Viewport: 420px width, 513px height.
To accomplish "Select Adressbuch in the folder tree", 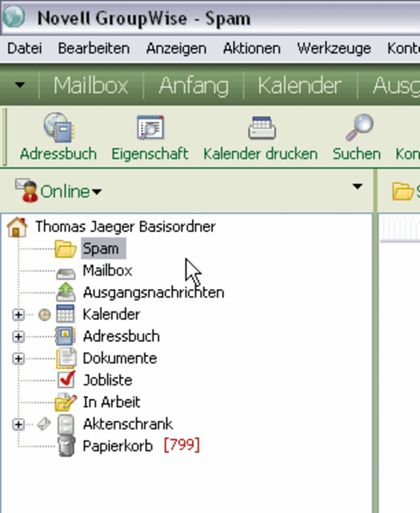I will (121, 336).
